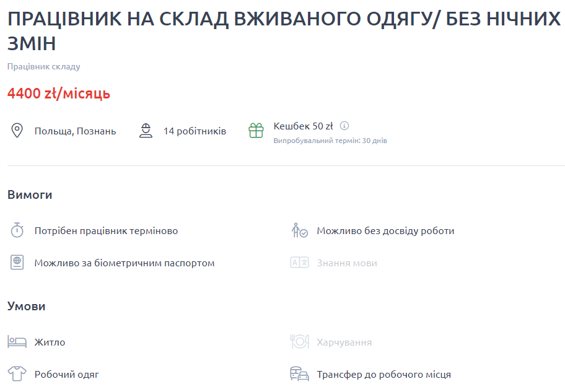This screenshot has width=565, height=392.
Task: Click the biometric passport icon
Action: tap(17, 262)
